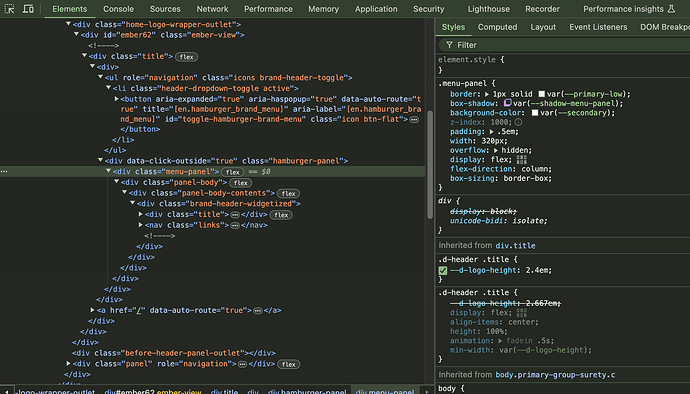Open the Lighthouse tab

pos(488,9)
